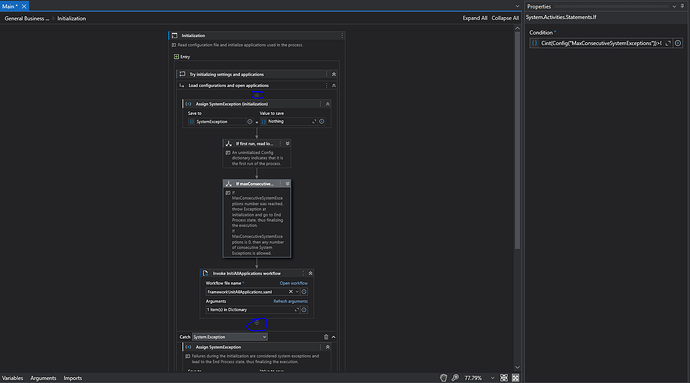
Task: Click General Business breadcrumb item
Action: [x=26, y=18]
